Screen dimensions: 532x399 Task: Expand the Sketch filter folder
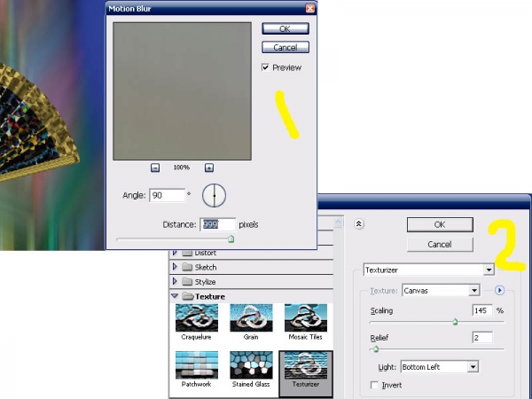click(175, 267)
